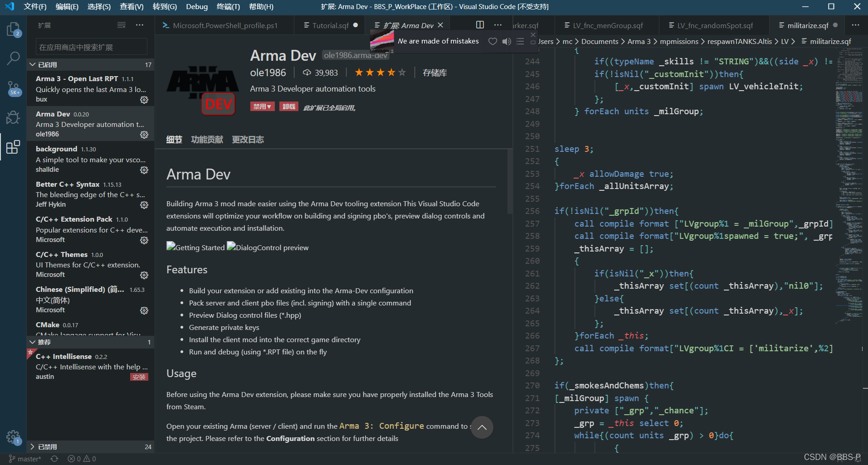Image resolution: width=868 pixels, height=465 pixels.
Task: Open the music player playlist icon
Action: tap(520, 41)
